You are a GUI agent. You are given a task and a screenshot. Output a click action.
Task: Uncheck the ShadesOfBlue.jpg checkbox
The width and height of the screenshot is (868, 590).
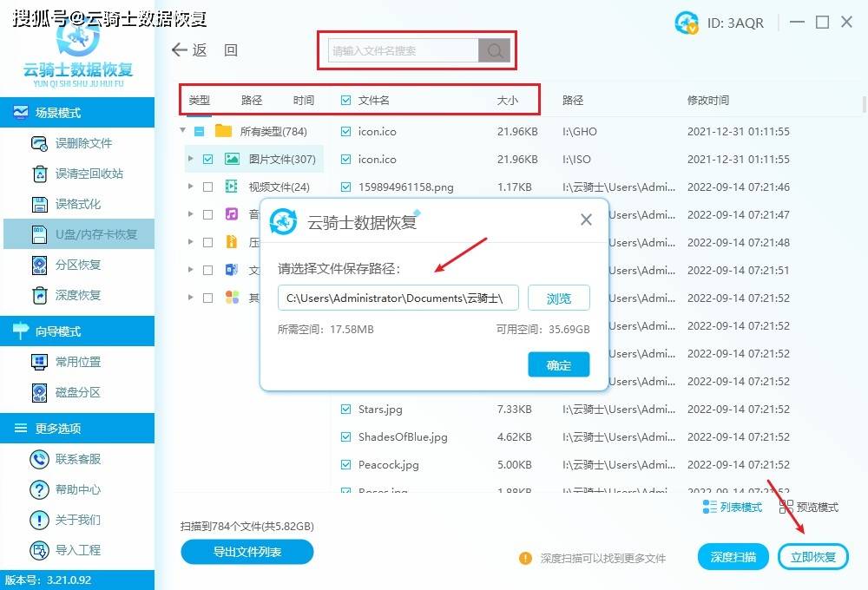click(x=346, y=437)
